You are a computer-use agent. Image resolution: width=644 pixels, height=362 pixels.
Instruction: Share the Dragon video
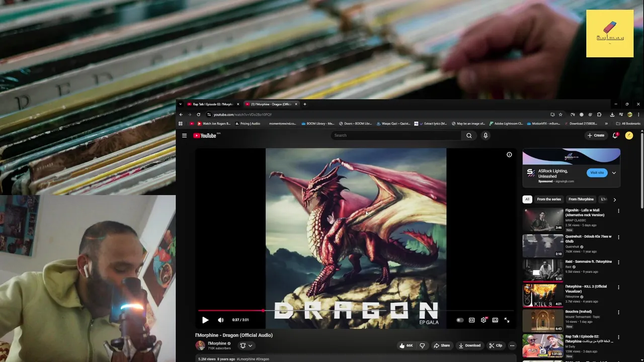pyautogui.click(x=442, y=345)
